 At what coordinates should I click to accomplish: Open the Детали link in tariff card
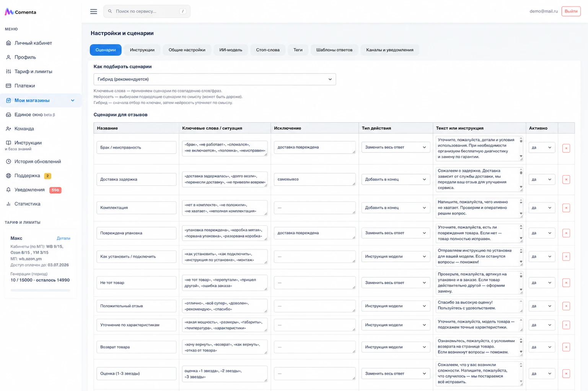tap(64, 238)
